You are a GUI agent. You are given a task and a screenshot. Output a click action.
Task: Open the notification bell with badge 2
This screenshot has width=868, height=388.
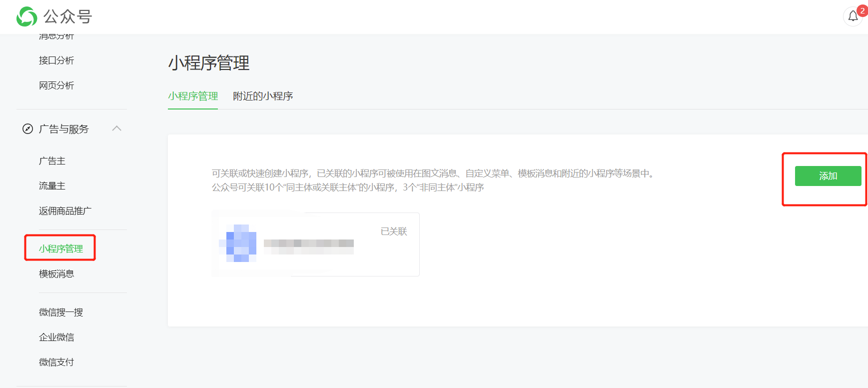coord(854,16)
